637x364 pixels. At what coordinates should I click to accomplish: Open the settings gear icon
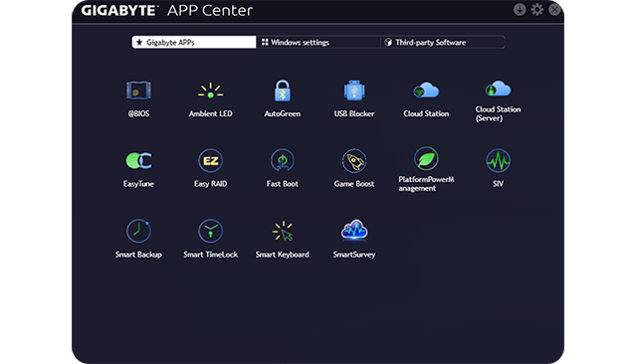click(x=537, y=9)
